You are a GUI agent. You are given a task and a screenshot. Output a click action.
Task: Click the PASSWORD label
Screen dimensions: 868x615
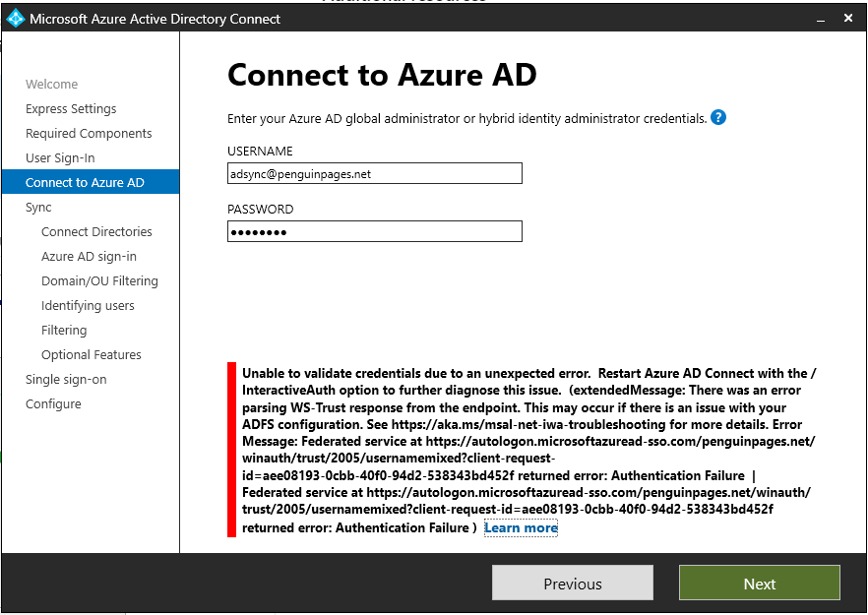pyautogui.click(x=260, y=210)
